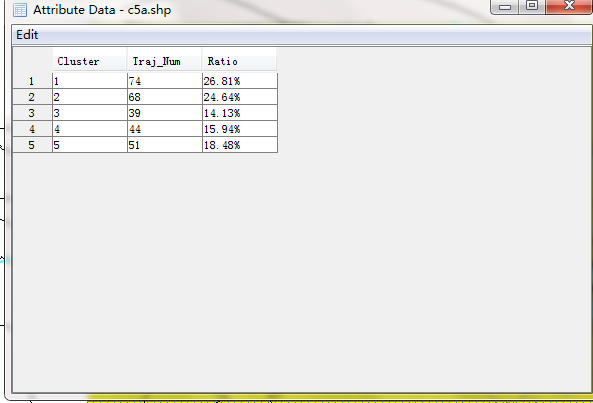Maximize the Attribute Data window
This screenshot has height=403, width=593.
click(x=532, y=6)
